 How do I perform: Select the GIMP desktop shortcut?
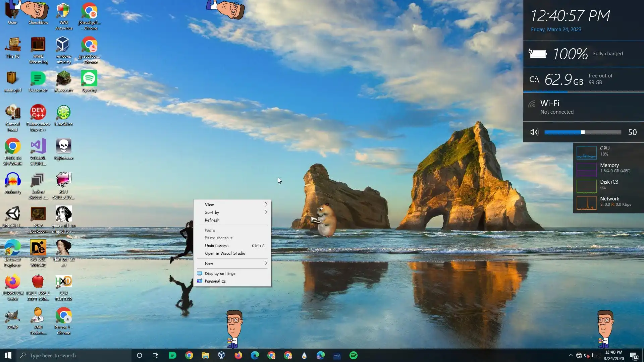coord(12,316)
